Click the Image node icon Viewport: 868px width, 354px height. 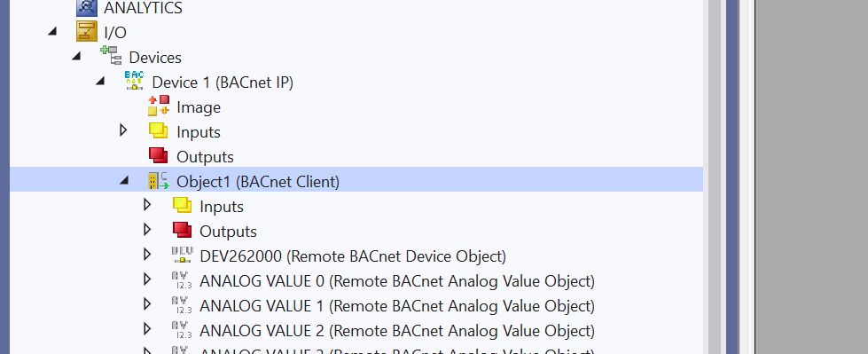coord(159,106)
